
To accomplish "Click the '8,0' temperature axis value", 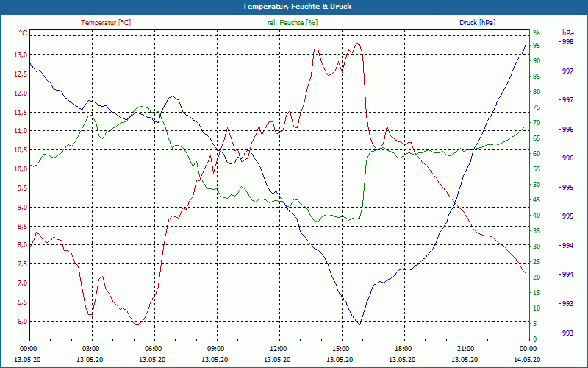I will [22, 245].
